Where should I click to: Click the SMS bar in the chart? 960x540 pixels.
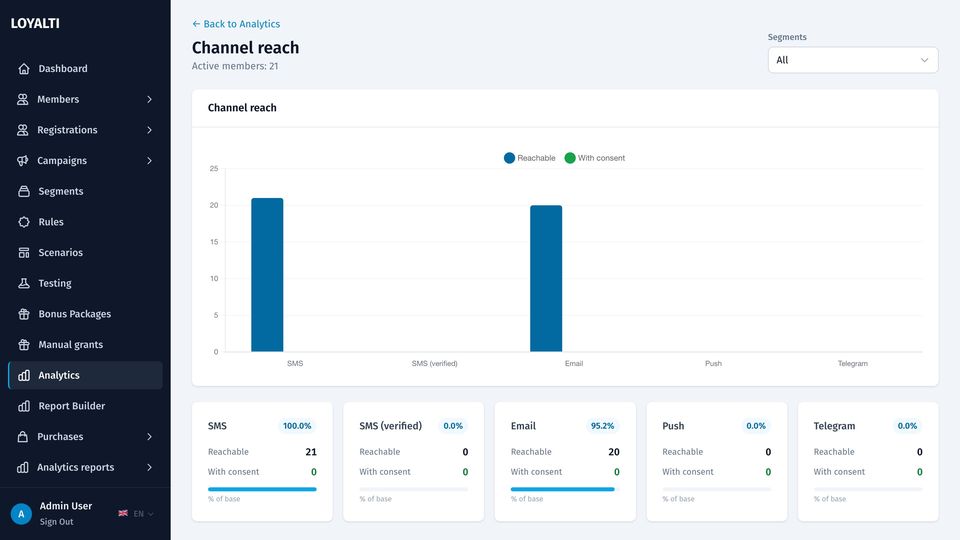[267, 275]
